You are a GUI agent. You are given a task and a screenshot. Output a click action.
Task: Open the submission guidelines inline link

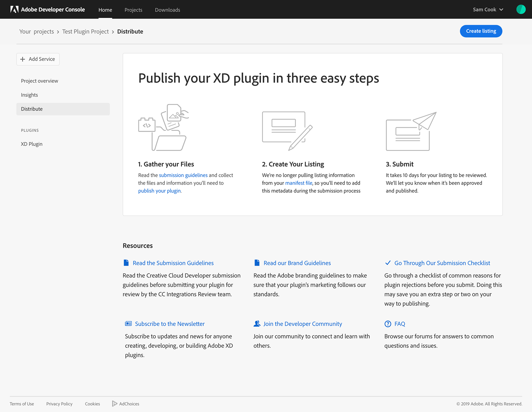(183, 175)
